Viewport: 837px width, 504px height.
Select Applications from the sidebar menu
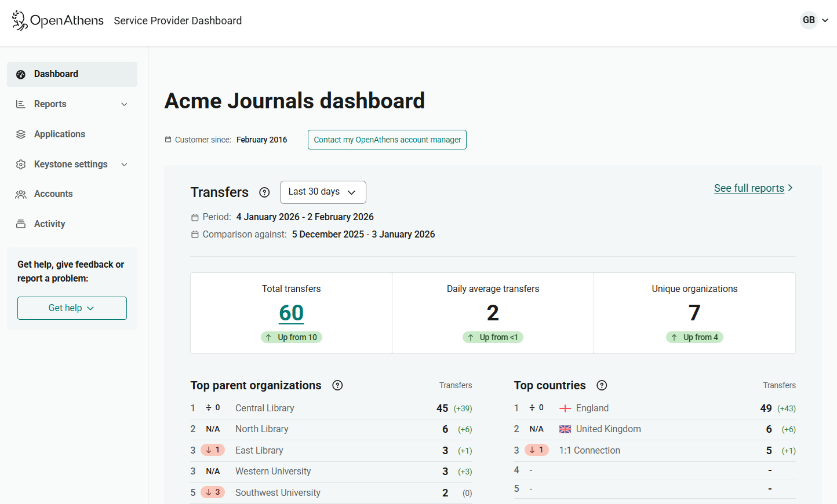[58, 134]
